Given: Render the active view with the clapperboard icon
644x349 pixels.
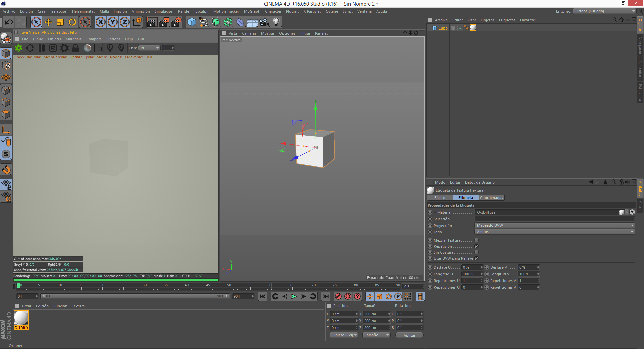Looking at the screenshot, I should (x=152, y=22).
